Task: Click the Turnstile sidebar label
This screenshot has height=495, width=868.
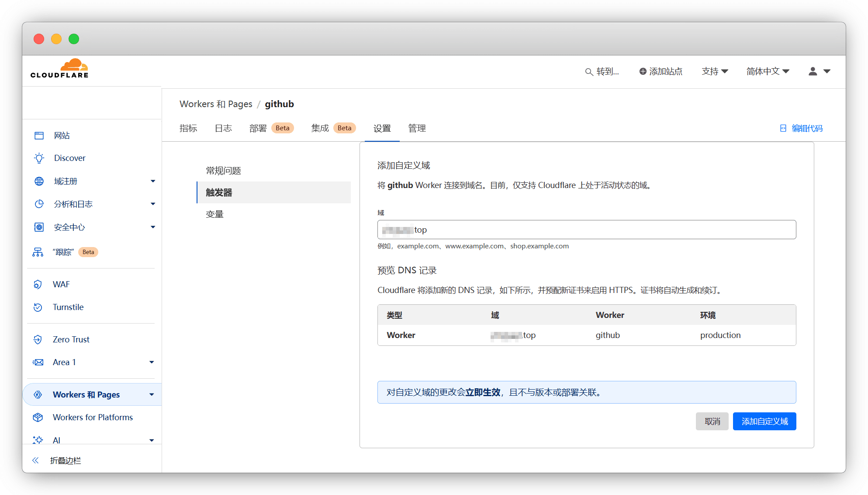Action: point(68,307)
